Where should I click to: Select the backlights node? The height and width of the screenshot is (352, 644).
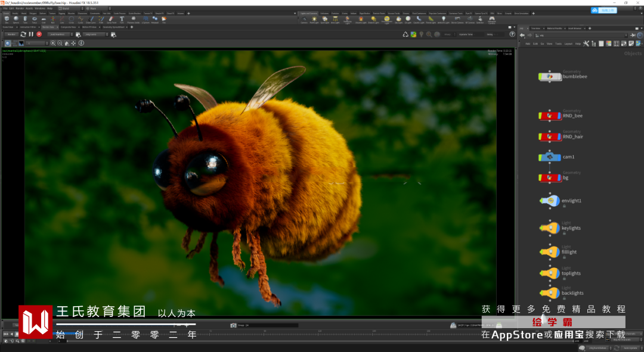coord(550,292)
